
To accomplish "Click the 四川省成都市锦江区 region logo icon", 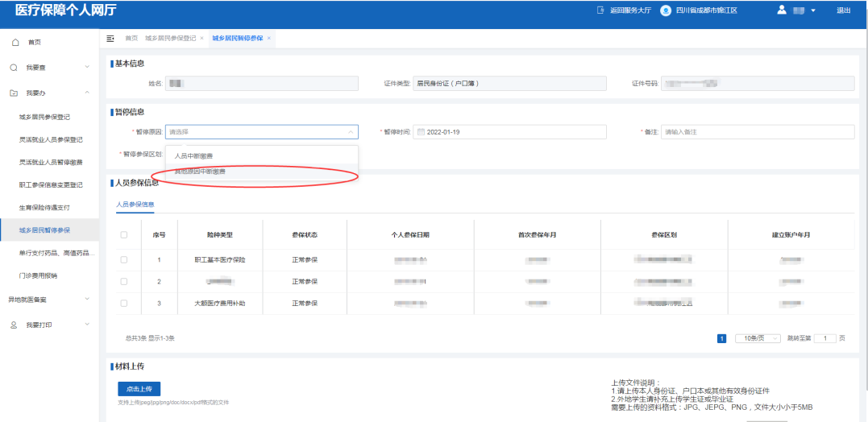I will 666,10.
